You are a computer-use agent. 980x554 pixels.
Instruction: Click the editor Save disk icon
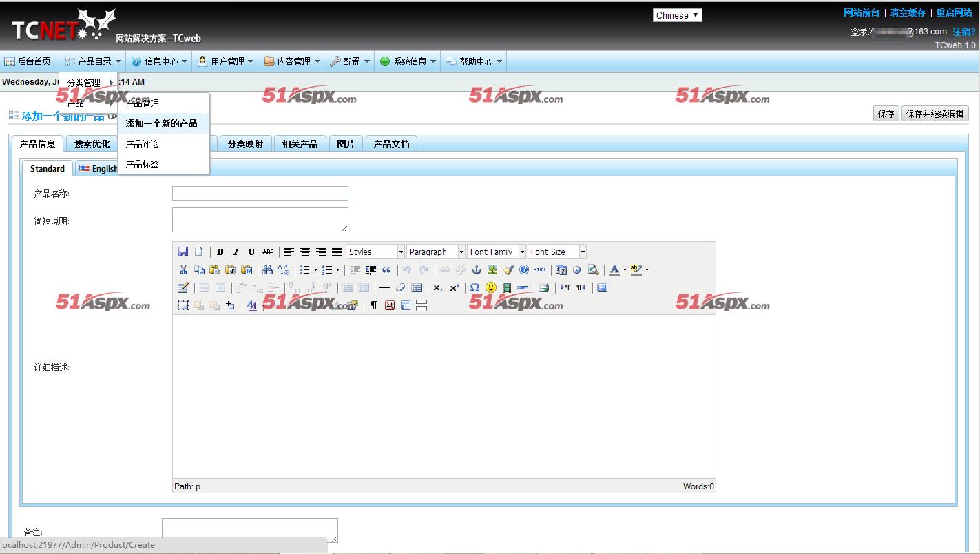click(183, 252)
